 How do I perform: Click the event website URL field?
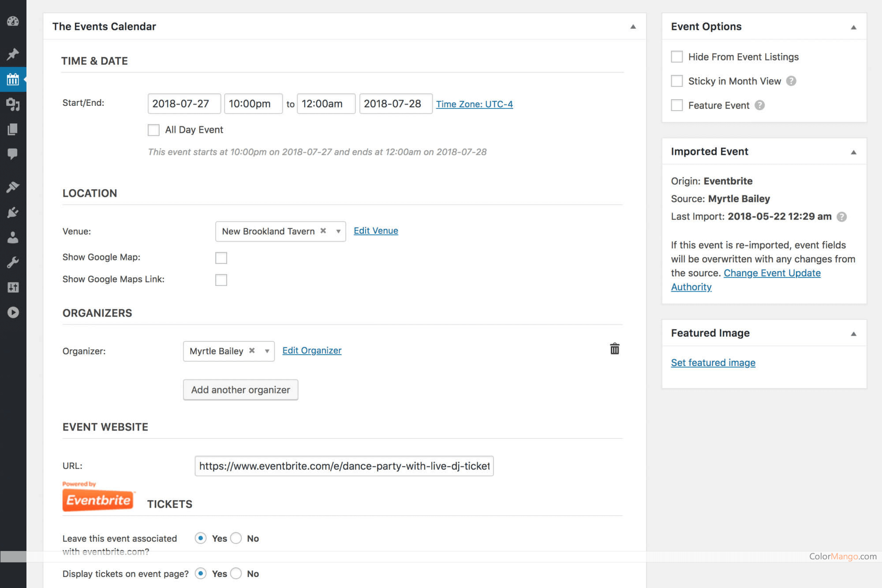click(344, 466)
